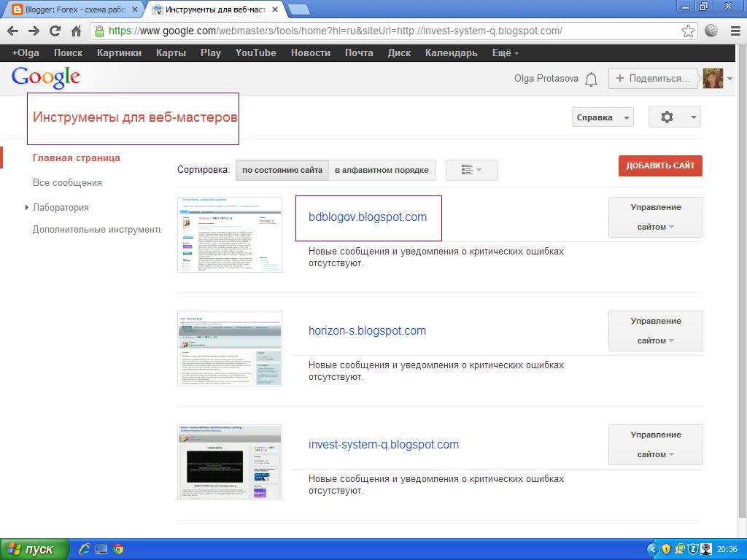Viewport: 747px width, 560px height.
Task: Open browser home page icon
Action: 76,31
